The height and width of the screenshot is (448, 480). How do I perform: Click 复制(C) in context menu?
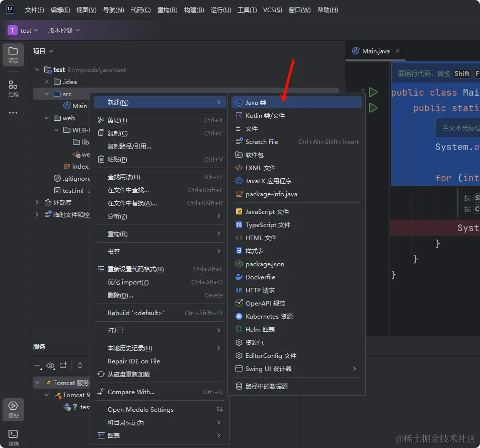coord(160,133)
